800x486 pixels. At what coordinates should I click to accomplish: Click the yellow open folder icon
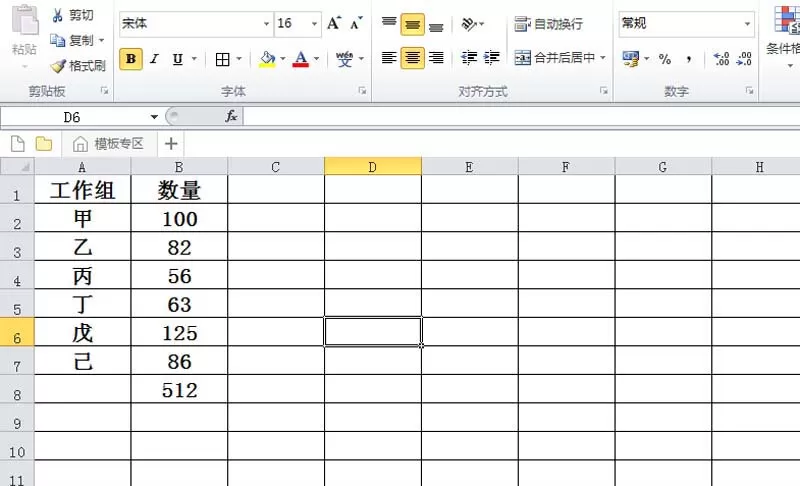point(44,144)
